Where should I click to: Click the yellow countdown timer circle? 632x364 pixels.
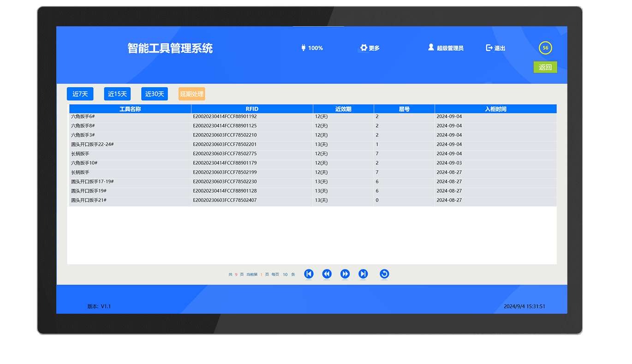[x=545, y=48]
